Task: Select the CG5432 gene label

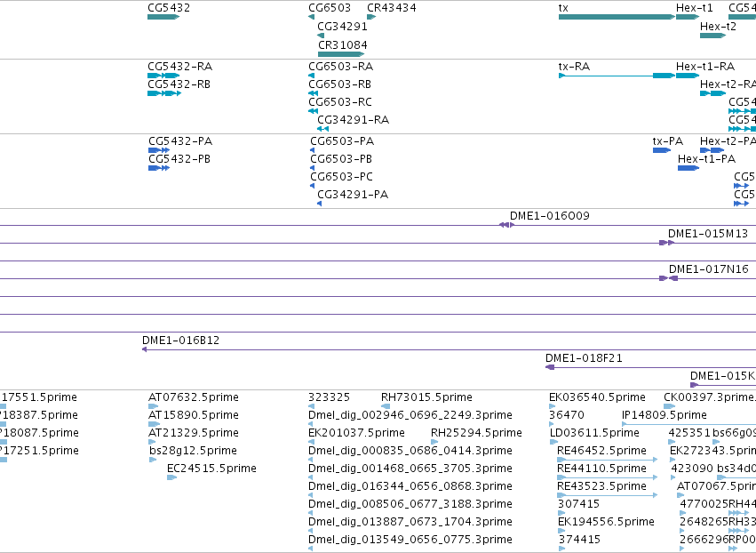Action: click(169, 8)
